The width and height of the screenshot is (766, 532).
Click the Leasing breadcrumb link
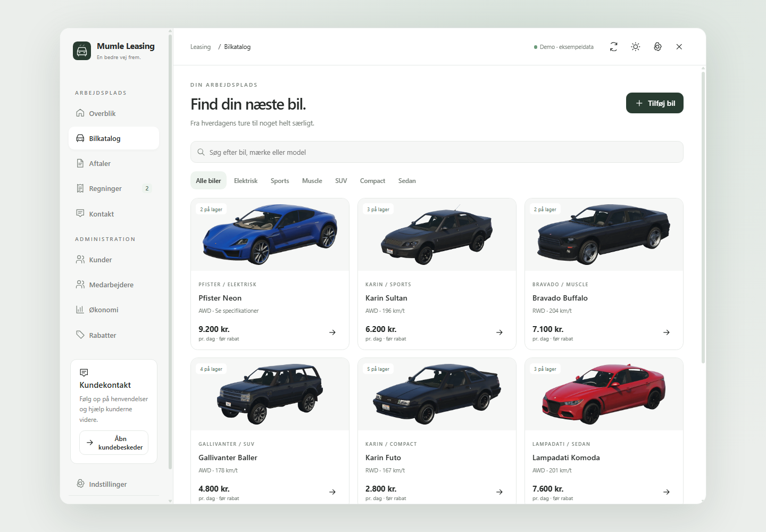(x=201, y=47)
